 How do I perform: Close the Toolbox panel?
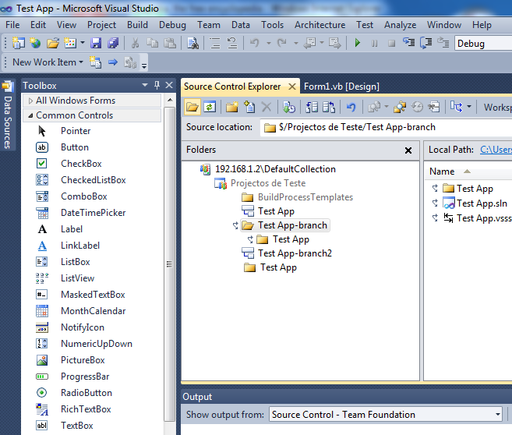pyautogui.click(x=169, y=85)
